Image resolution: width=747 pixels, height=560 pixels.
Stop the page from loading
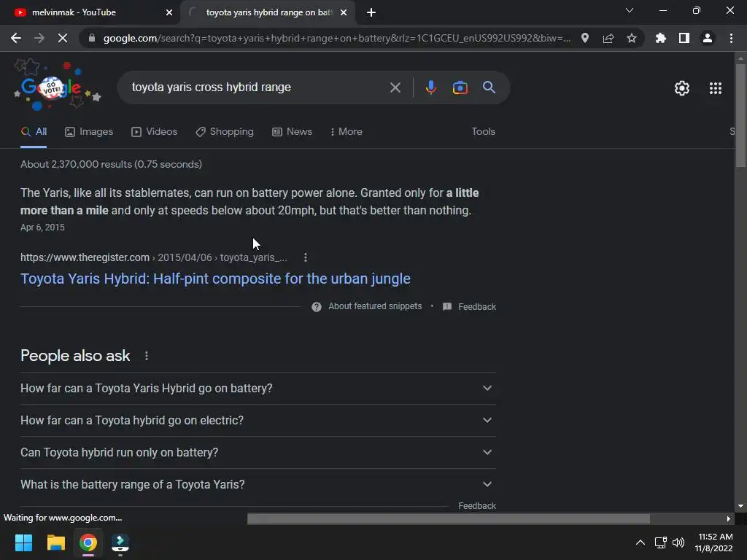point(63,38)
